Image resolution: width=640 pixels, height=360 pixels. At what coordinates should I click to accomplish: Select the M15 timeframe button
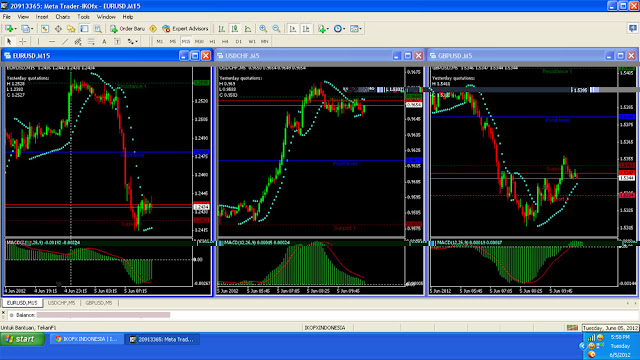pos(186,41)
